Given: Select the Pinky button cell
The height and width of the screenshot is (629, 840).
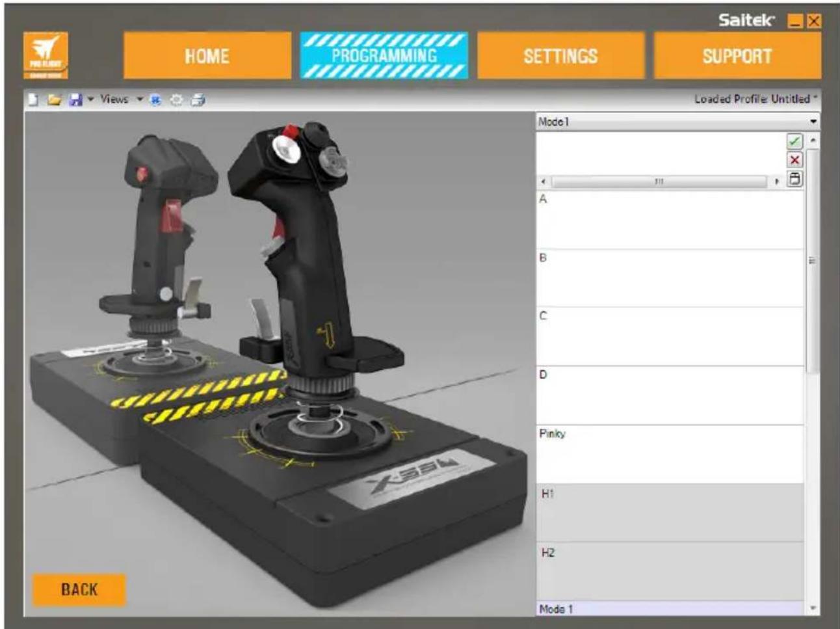Looking at the screenshot, I should 670,454.
